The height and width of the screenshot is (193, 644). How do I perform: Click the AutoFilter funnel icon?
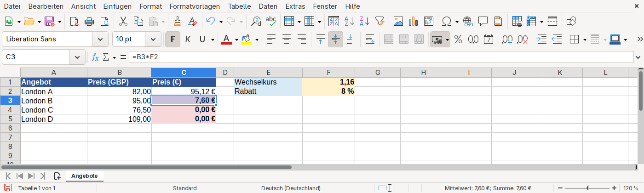point(379,21)
